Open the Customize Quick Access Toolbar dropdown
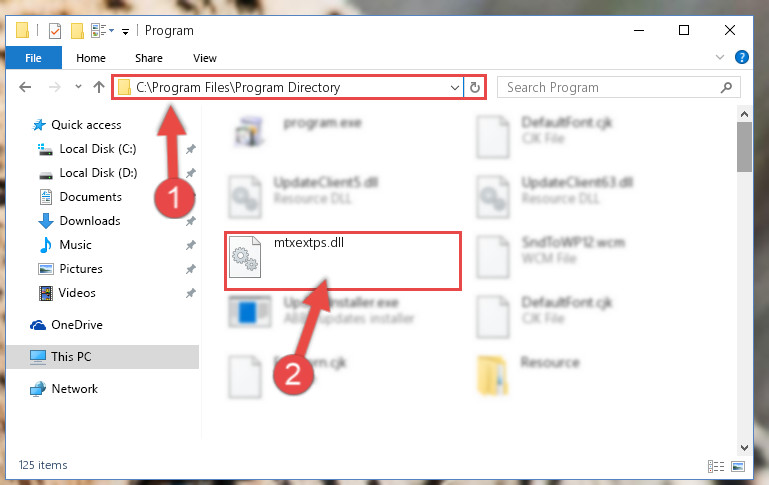This screenshot has height=485, width=769. [x=126, y=32]
